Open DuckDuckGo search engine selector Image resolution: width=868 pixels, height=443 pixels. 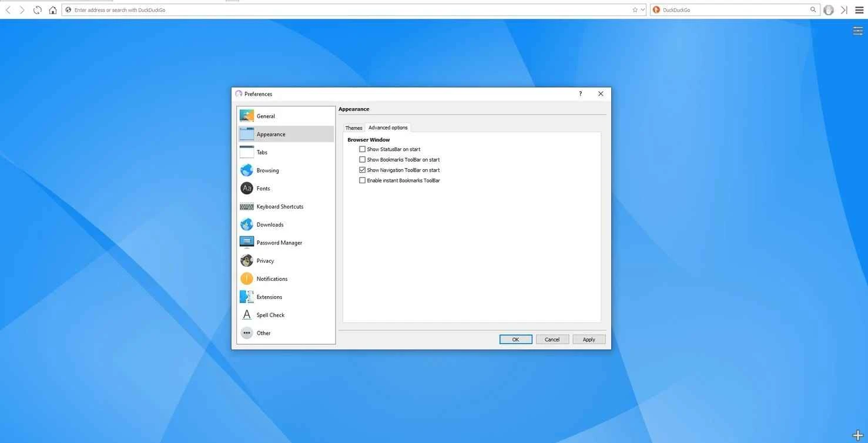click(656, 10)
